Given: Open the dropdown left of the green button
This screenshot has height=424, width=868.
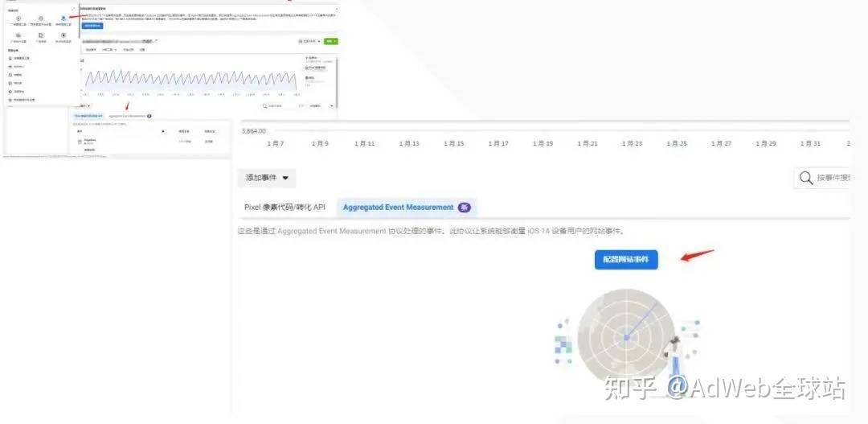Looking at the screenshot, I should 309,40.
